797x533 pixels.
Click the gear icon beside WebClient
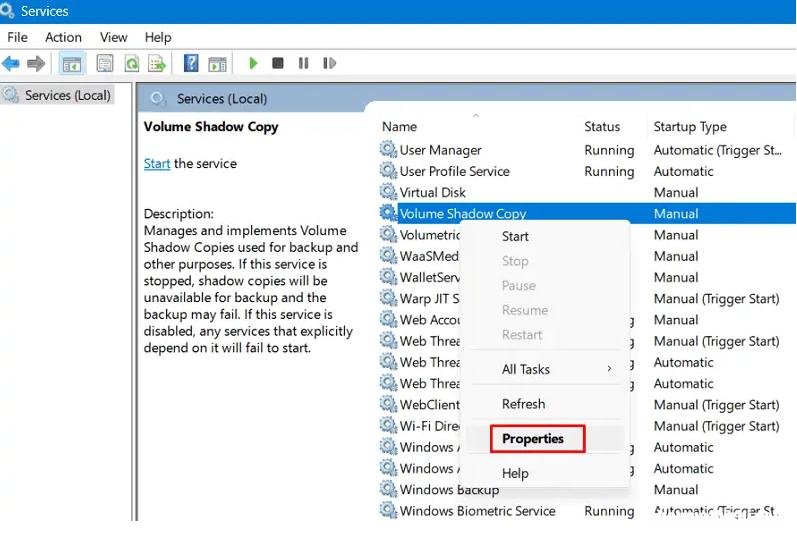[x=388, y=404]
